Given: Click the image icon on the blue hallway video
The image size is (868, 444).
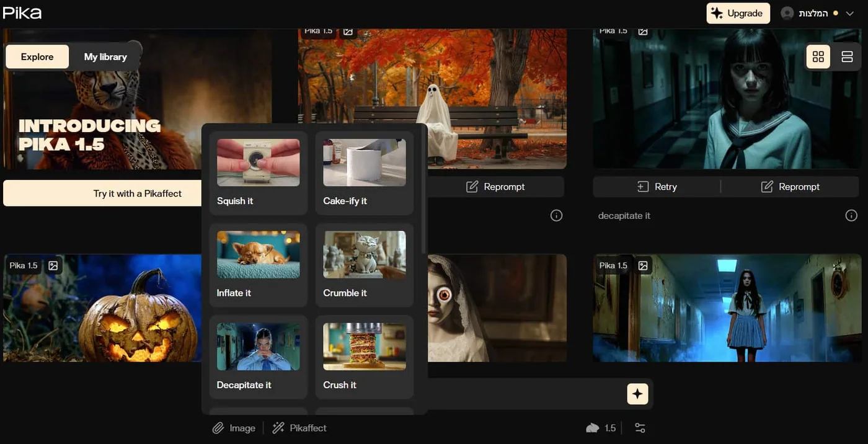Looking at the screenshot, I should coord(643,265).
